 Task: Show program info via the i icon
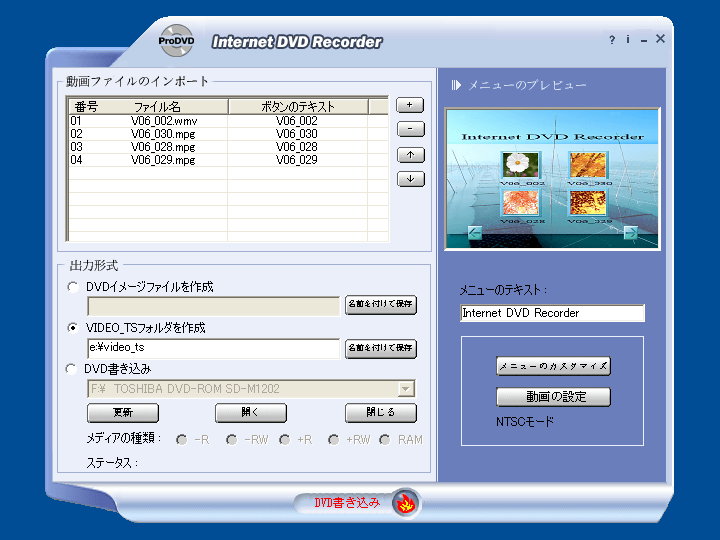628,39
